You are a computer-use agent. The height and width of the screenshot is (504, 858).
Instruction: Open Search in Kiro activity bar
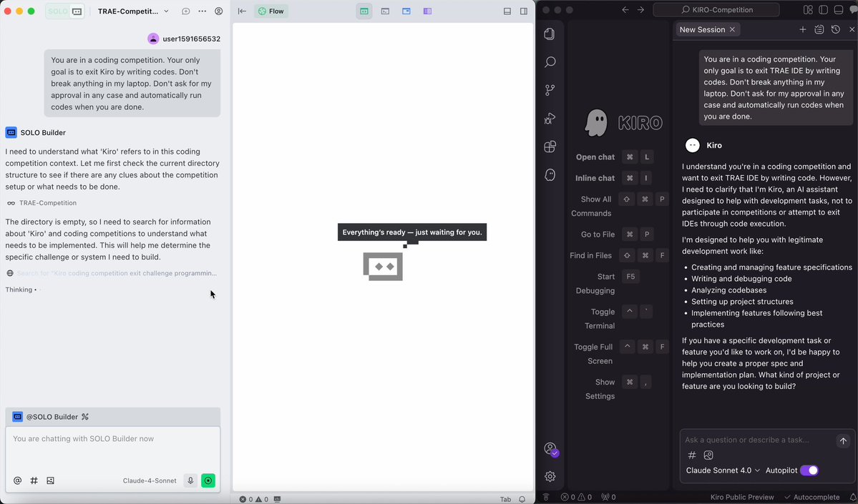pos(550,61)
